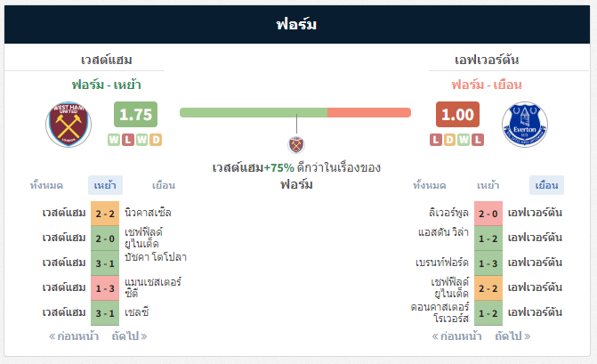Open Liverpool 2-0 Everton score box
Screen dimensions: 597x364
coord(488,214)
